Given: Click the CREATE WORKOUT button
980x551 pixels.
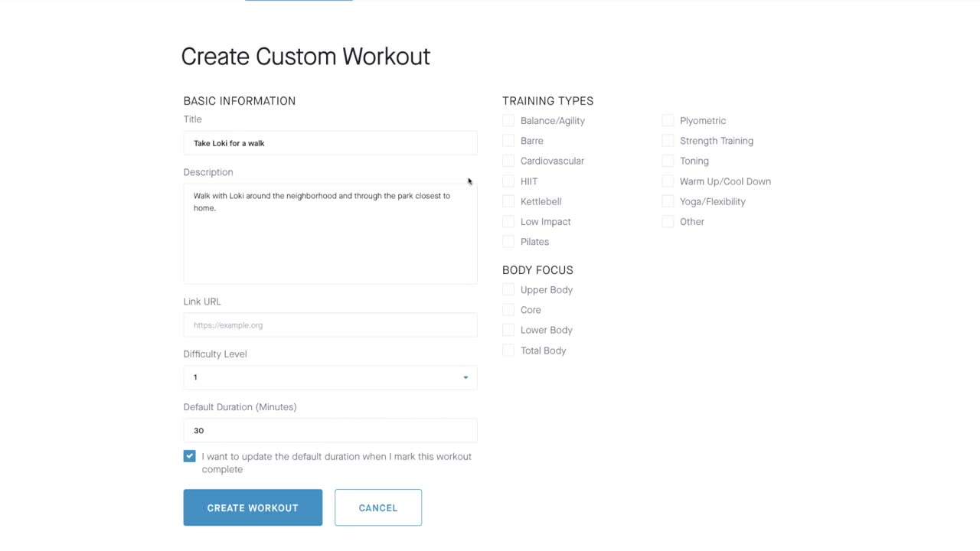Looking at the screenshot, I should [x=253, y=507].
